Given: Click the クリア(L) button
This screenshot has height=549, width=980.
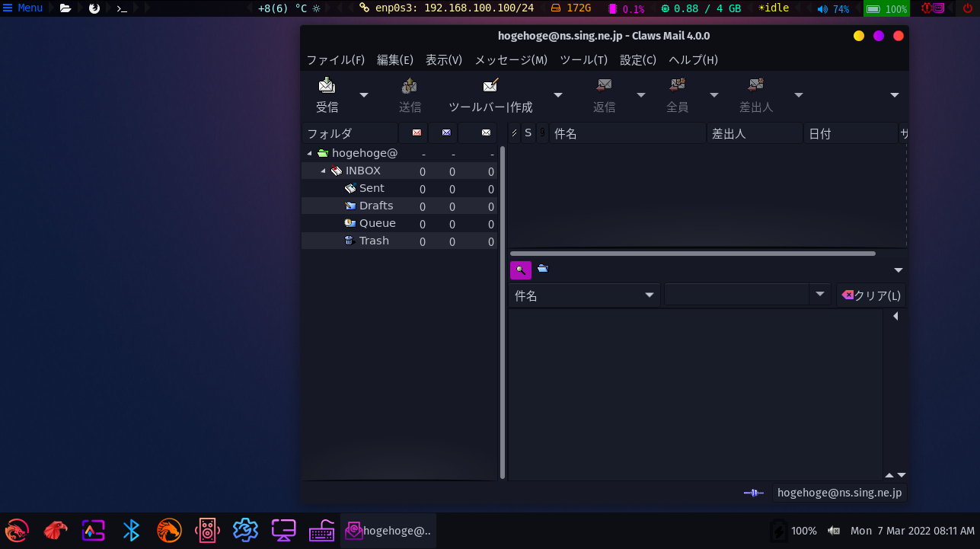Looking at the screenshot, I should point(870,295).
